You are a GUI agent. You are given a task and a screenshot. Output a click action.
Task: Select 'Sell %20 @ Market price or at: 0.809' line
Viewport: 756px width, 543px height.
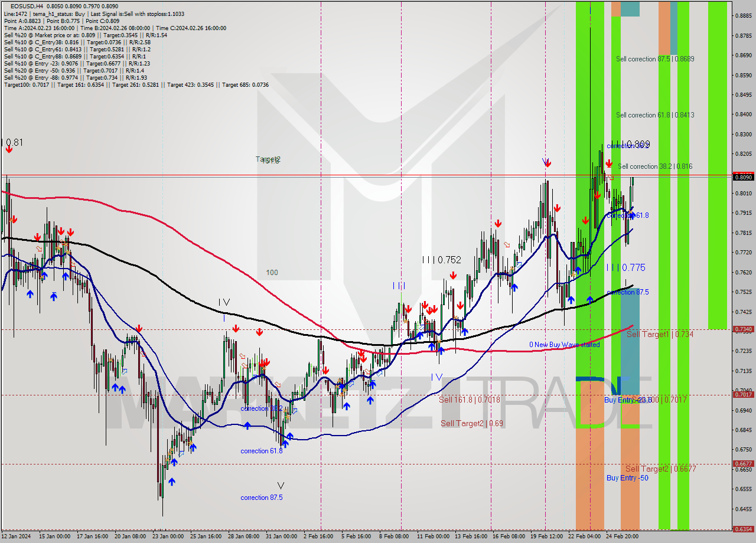(x=86, y=35)
